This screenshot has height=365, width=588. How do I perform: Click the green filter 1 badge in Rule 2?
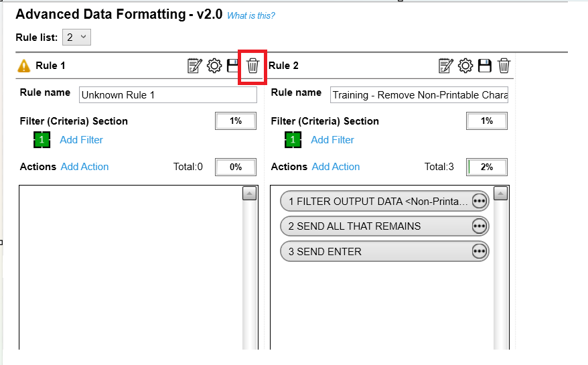coord(293,140)
